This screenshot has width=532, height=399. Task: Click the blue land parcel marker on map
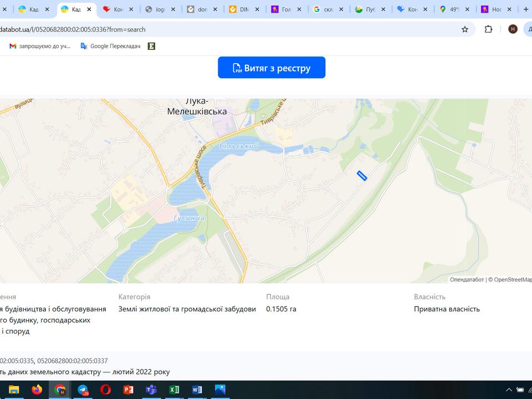pyautogui.click(x=362, y=176)
